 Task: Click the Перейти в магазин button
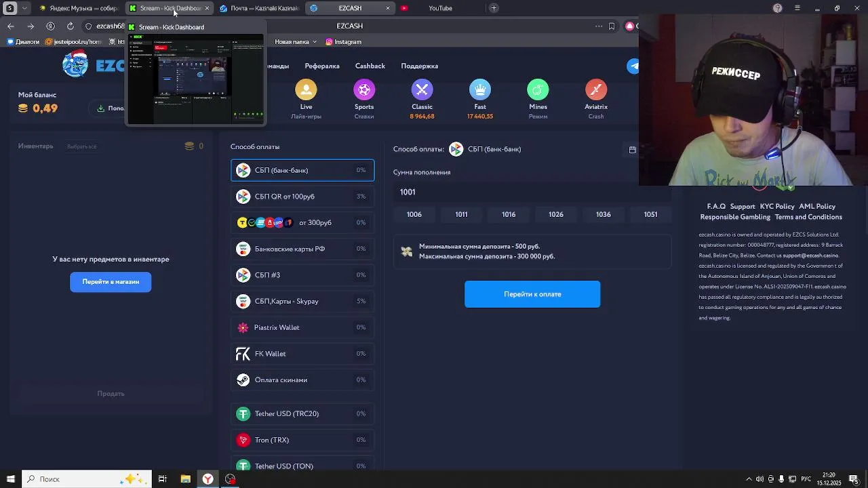point(111,281)
